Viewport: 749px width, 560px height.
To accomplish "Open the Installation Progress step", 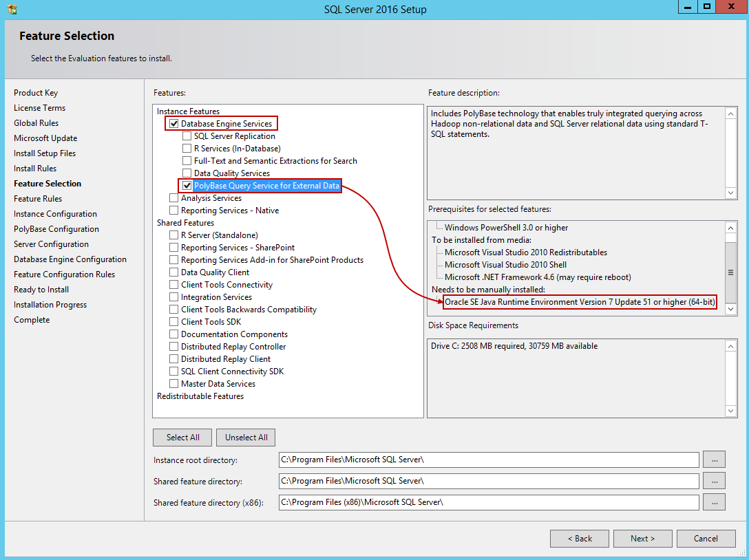I will [51, 305].
